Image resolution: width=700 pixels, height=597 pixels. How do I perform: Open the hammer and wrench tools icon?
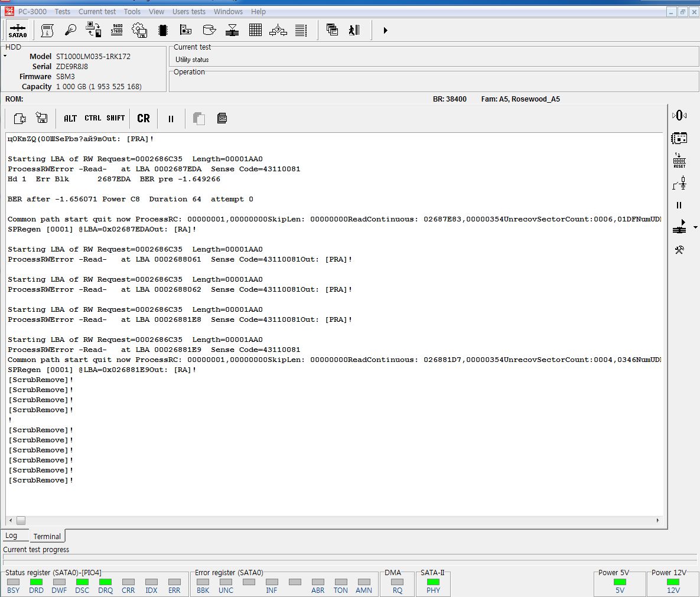(x=679, y=250)
